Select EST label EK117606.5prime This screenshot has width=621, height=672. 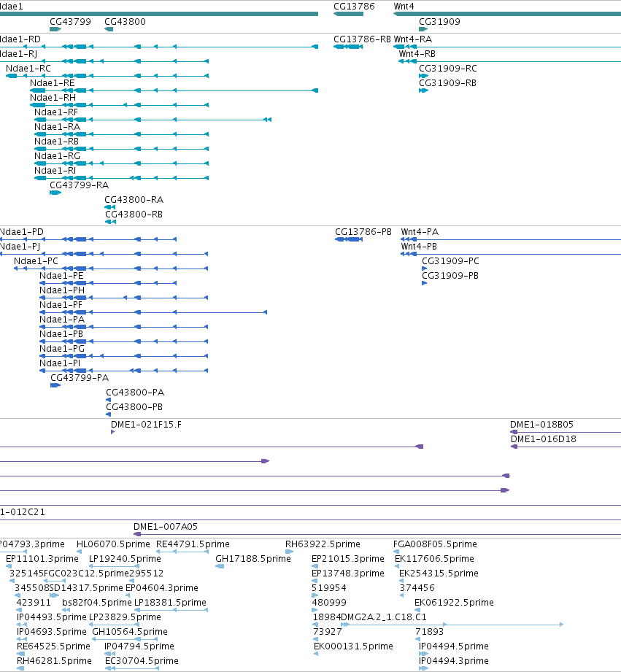coord(435,558)
